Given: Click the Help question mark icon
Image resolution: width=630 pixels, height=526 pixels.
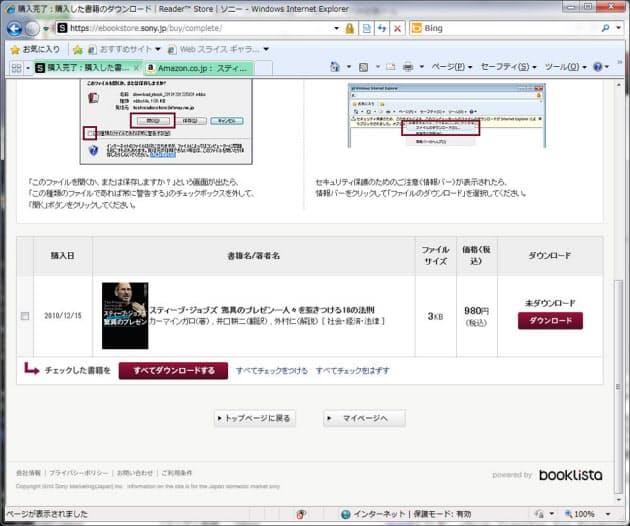Looking at the screenshot, I should (x=597, y=68).
